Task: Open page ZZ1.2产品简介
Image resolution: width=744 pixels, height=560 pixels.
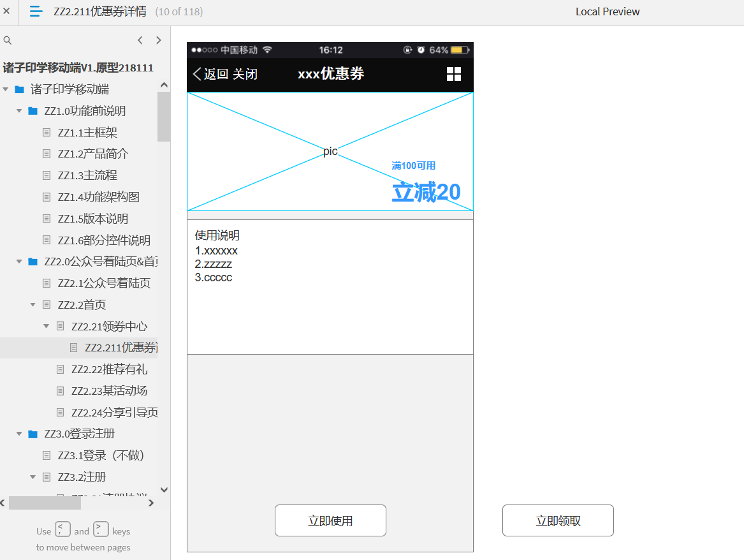Action: click(93, 154)
